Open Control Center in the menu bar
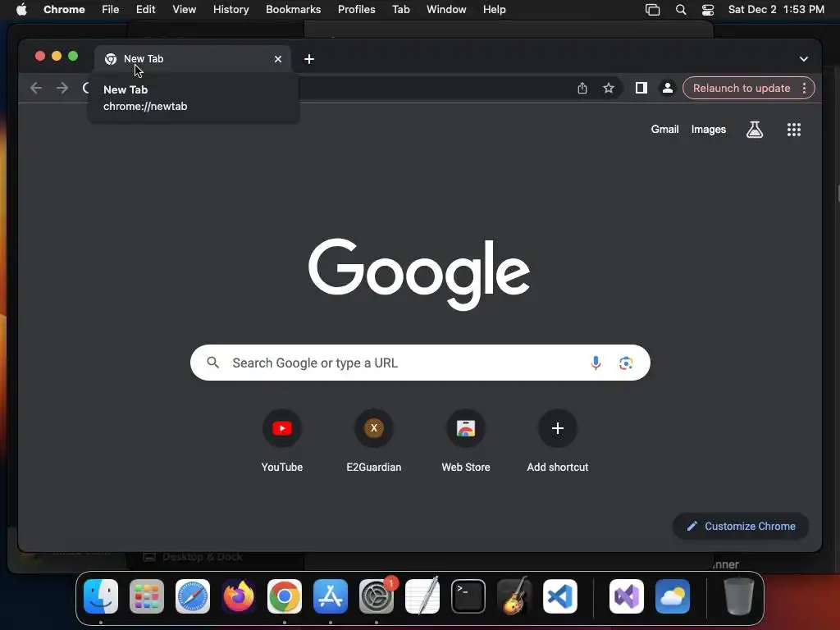This screenshot has height=630, width=840. 708,9
